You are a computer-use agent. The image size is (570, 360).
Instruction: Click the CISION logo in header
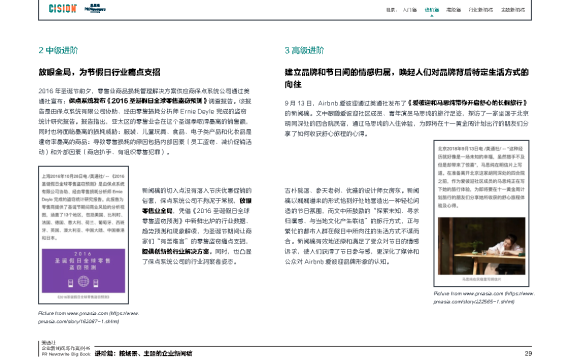pyautogui.click(x=63, y=8)
